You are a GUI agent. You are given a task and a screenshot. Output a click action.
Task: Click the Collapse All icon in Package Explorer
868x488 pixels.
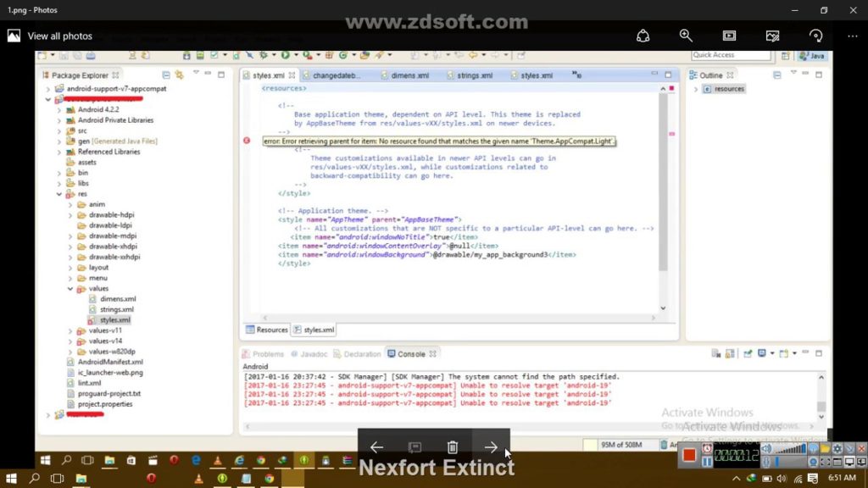tap(166, 75)
